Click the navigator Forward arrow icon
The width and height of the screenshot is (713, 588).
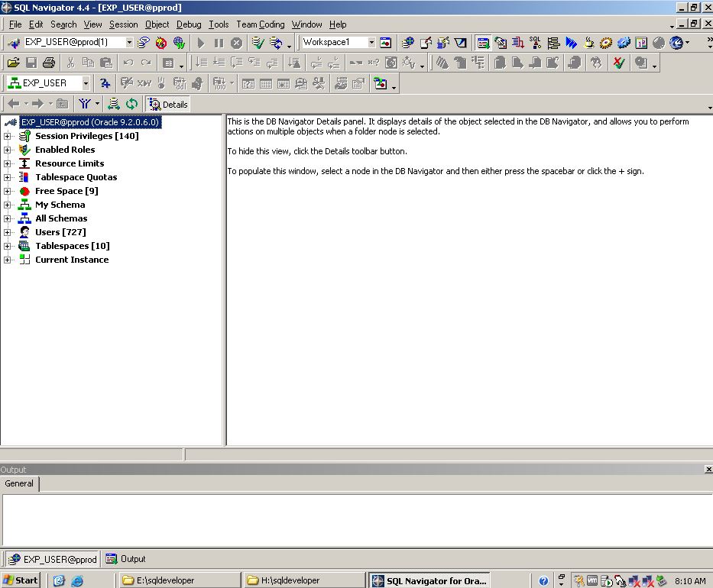click(x=37, y=104)
